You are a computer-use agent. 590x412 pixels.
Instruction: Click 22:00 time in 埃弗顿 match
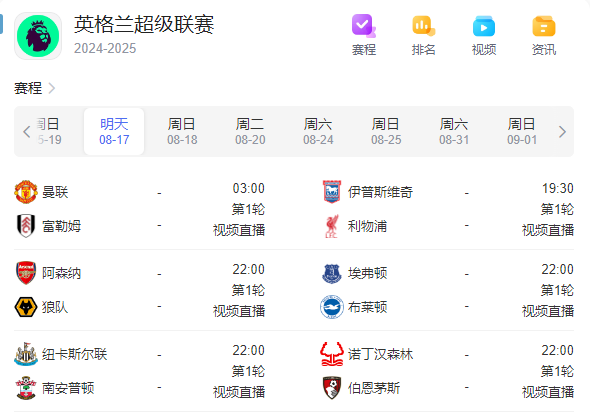point(558,269)
